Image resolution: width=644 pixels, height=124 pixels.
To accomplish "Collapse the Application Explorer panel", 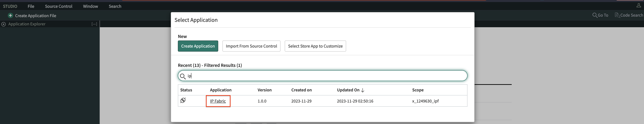I will [94, 24].
